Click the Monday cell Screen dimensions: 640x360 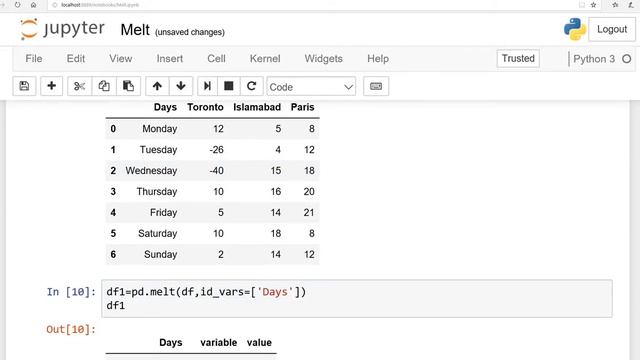pyautogui.click(x=160, y=129)
